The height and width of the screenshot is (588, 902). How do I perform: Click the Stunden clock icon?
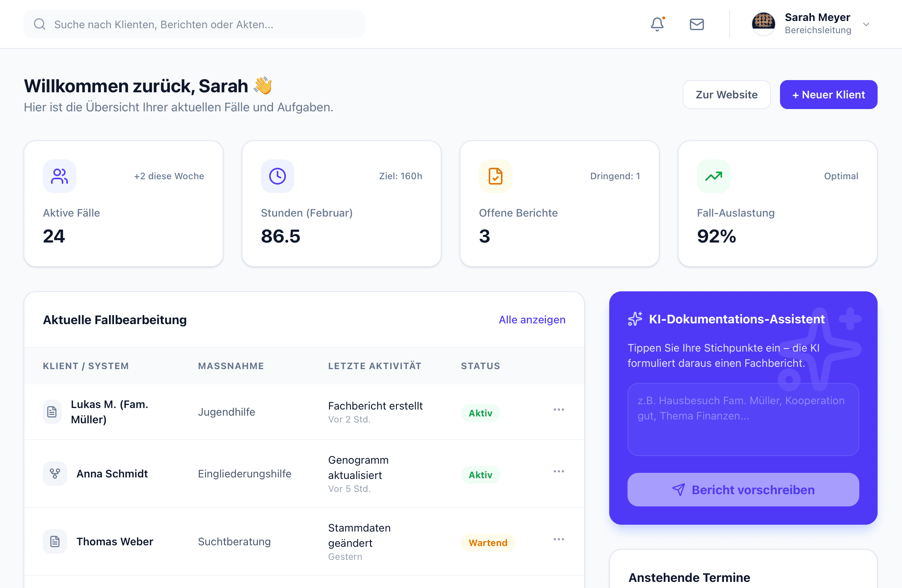(277, 176)
